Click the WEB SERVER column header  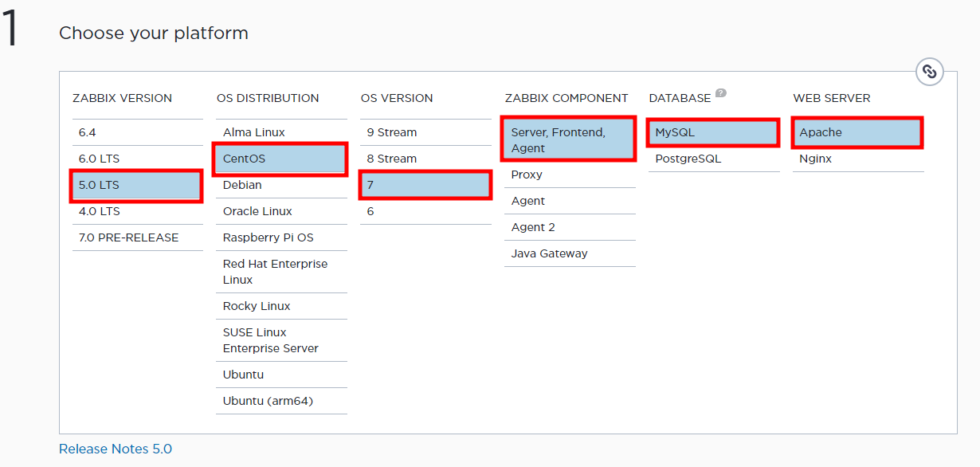pyautogui.click(x=832, y=98)
